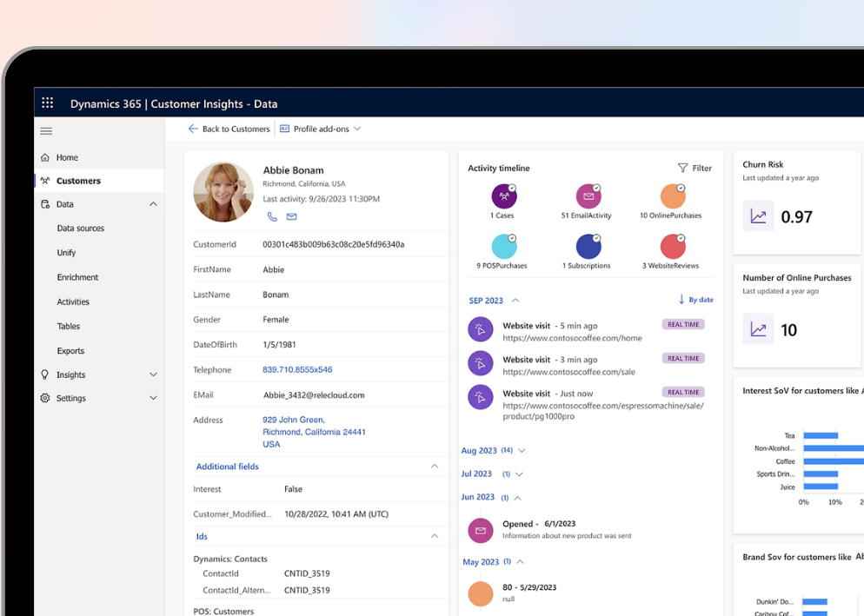Click the Churn Risk value 0.97
The height and width of the screenshot is (616, 864).
tap(797, 216)
